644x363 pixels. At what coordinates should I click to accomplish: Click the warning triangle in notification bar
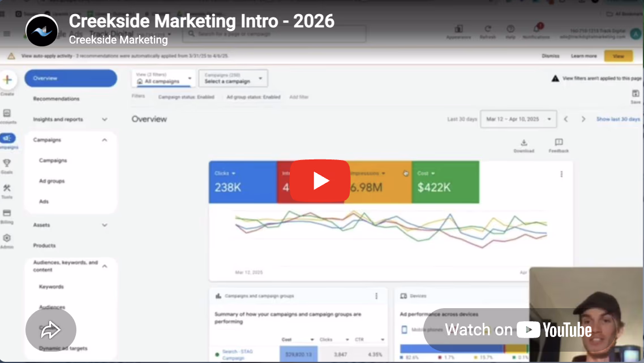pyautogui.click(x=11, y=56)
